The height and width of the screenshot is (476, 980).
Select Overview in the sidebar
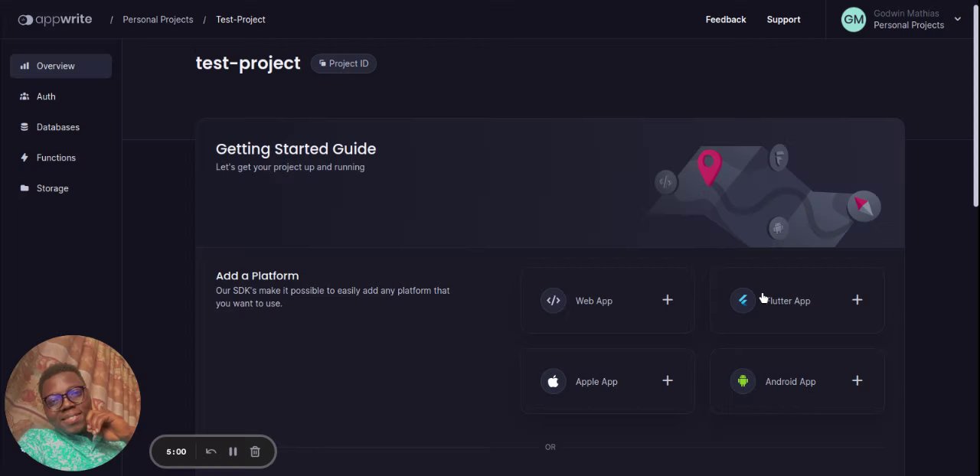click(60, 66)
